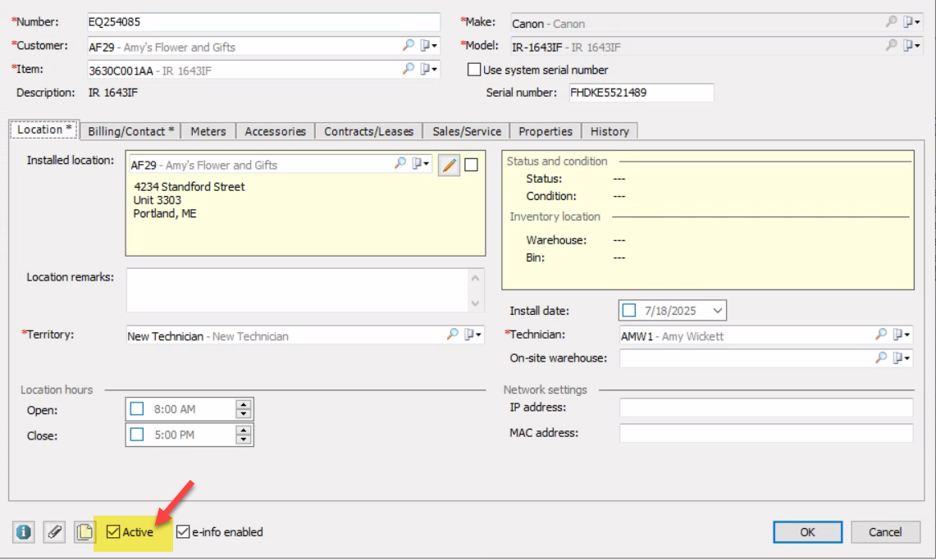Enable the Close time checkbox

pyautogui.click(x=137, y=435)
